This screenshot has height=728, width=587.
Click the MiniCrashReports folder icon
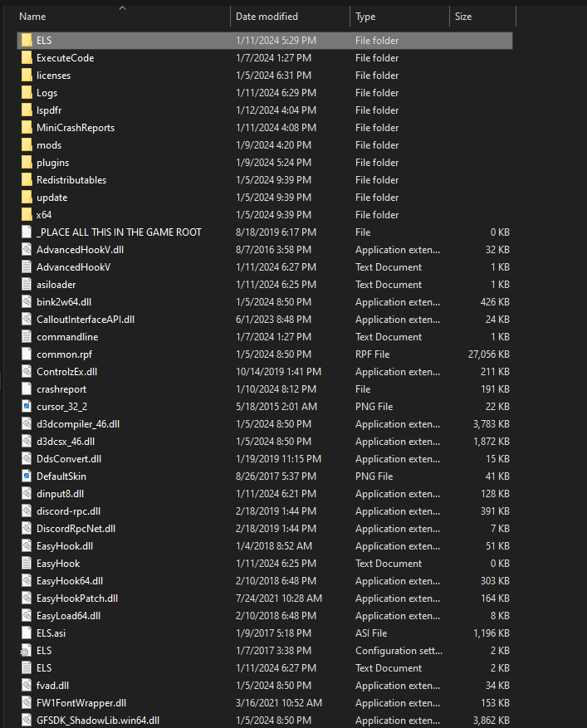pyautogui.click(x=27, y=128)
